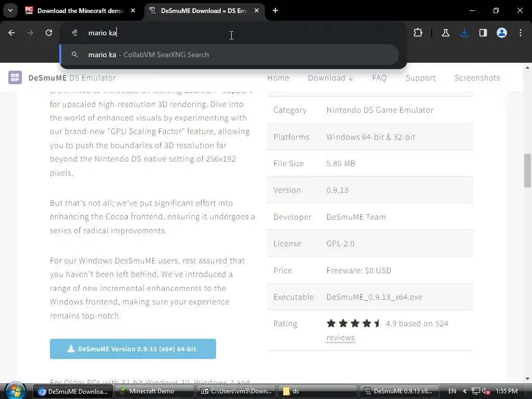Switch to the Minecraft Demo taskbar button
The width and height of the screenshot is (532, 399).
tap(154, 391)
